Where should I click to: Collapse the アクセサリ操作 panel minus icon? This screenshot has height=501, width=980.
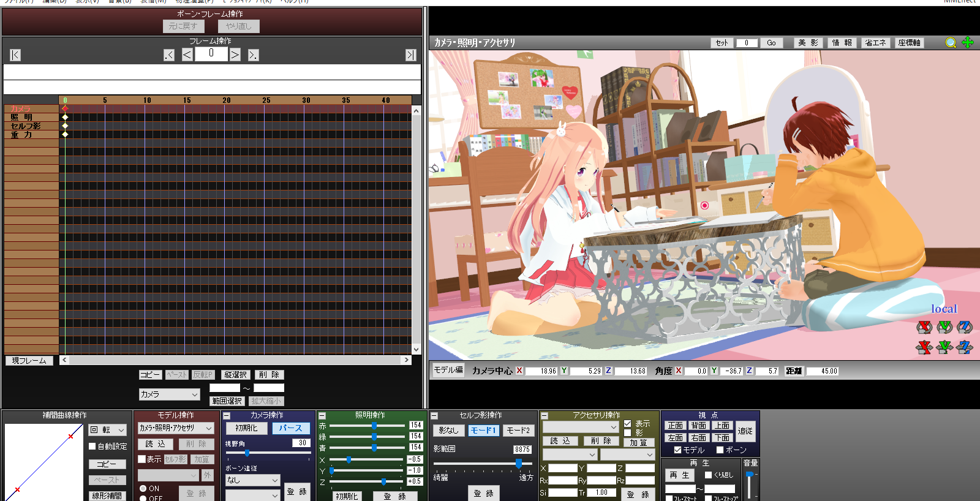545,416
